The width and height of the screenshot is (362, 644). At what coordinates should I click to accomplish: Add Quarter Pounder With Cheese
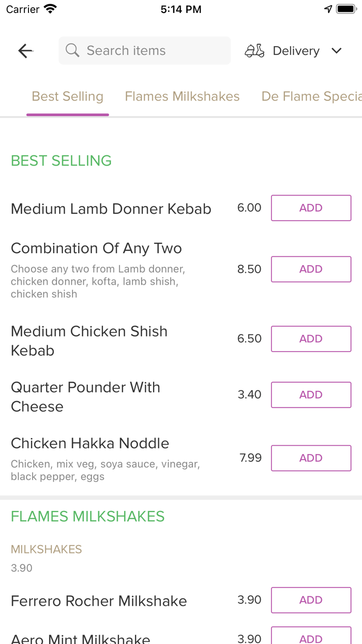tap(311, 395)
